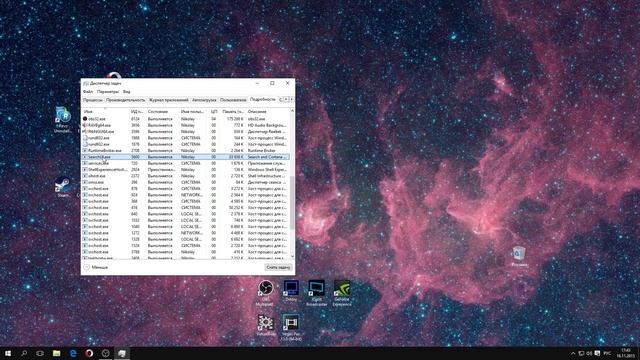
Task: Open Task View on the taskbar
Action: [40, 353]
